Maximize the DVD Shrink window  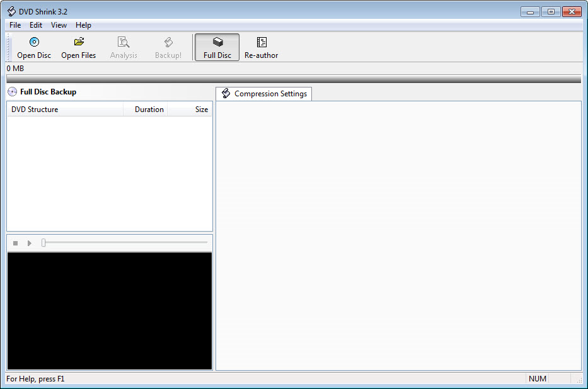(551, 12)
